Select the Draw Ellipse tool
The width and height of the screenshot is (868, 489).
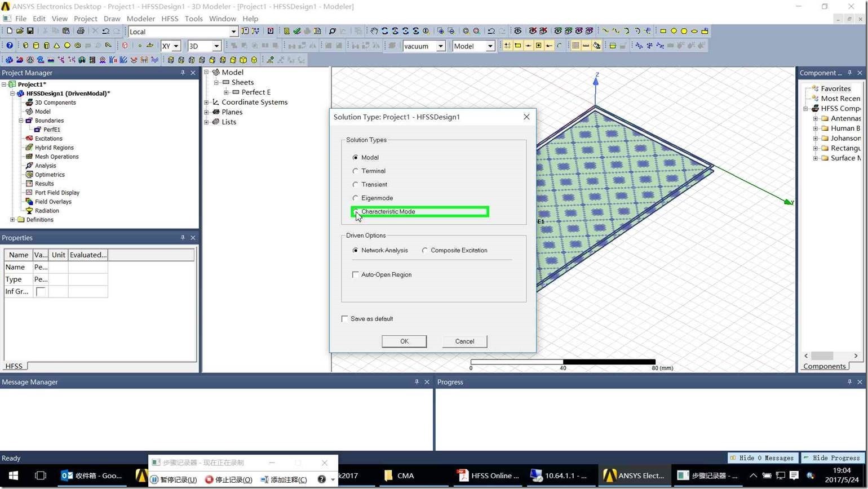coord(694,31)
